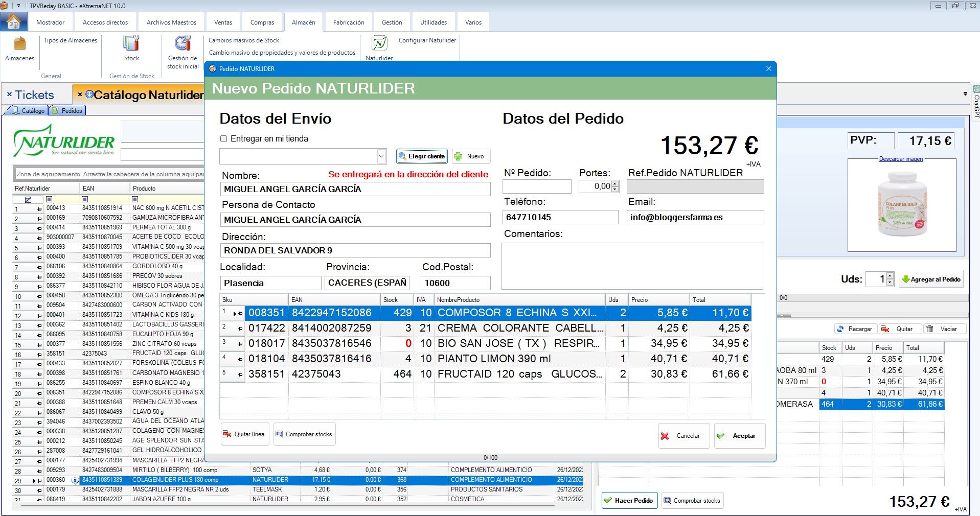The width and height of the screenshot is (980, 516).
Task: Click the Comentarios text area
Action: point(632,266)
